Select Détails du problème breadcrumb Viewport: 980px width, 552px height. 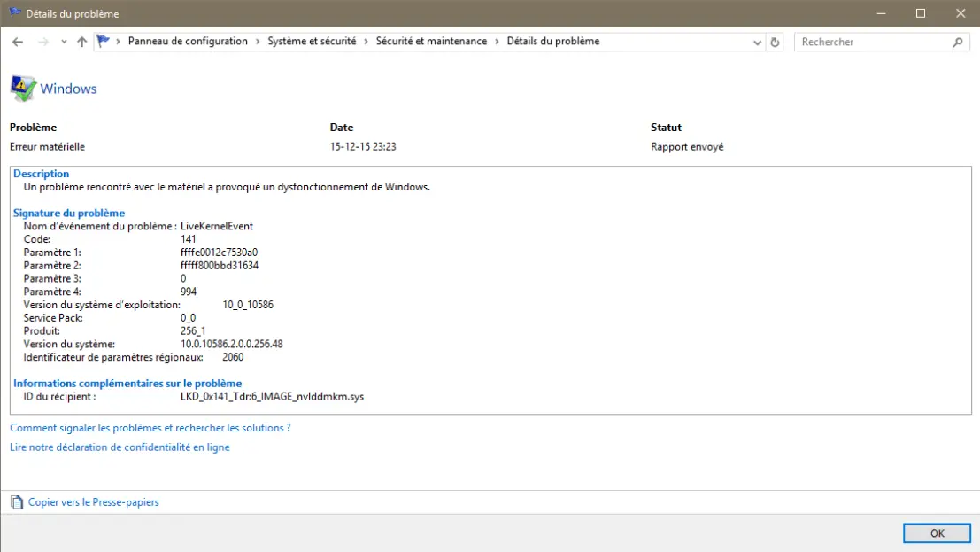(x=553, y=42)
